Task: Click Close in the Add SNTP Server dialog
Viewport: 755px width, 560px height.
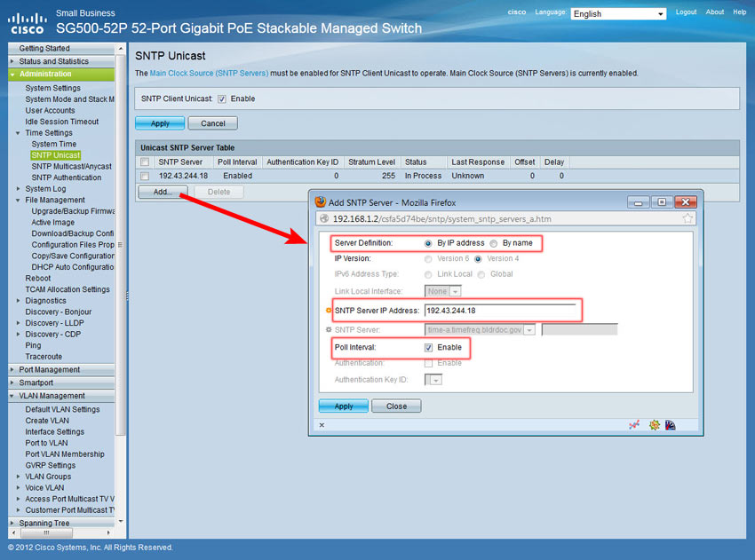Action: tap(396, 406)
